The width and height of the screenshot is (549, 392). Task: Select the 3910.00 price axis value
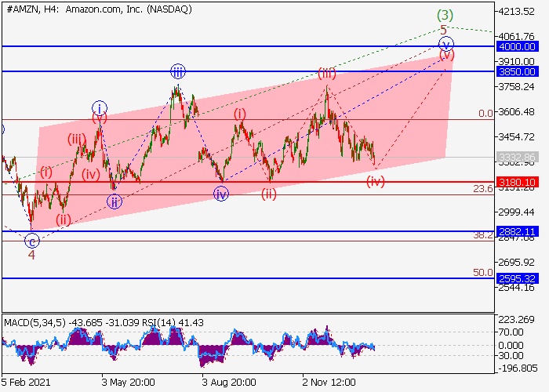[516, 62]
